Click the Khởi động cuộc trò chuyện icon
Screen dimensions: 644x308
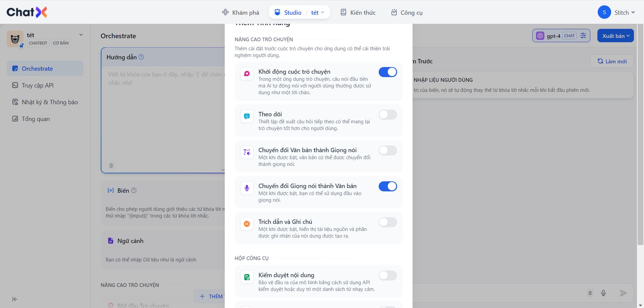pyautogui.click(x=247, y=74)
